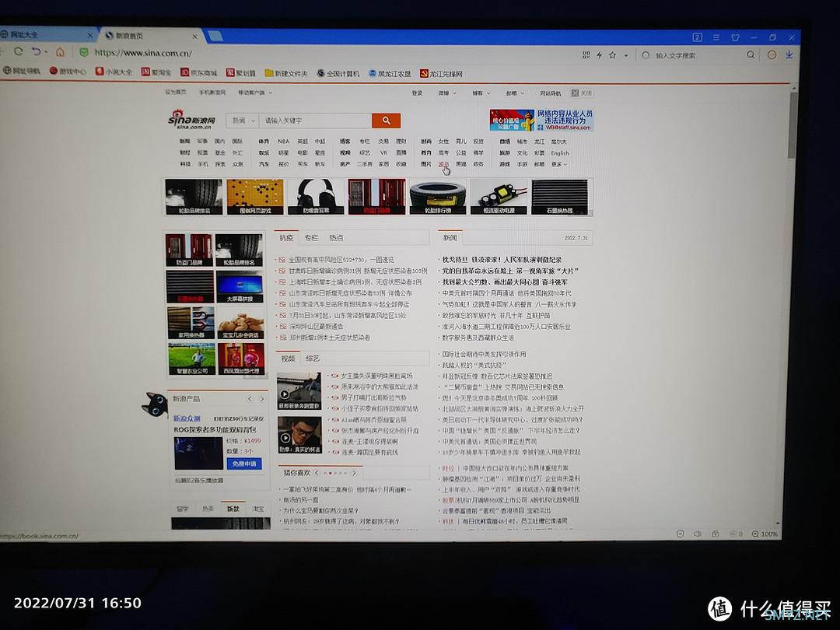Click the previous arrow beside 猜你喜欢

[317, 473]
